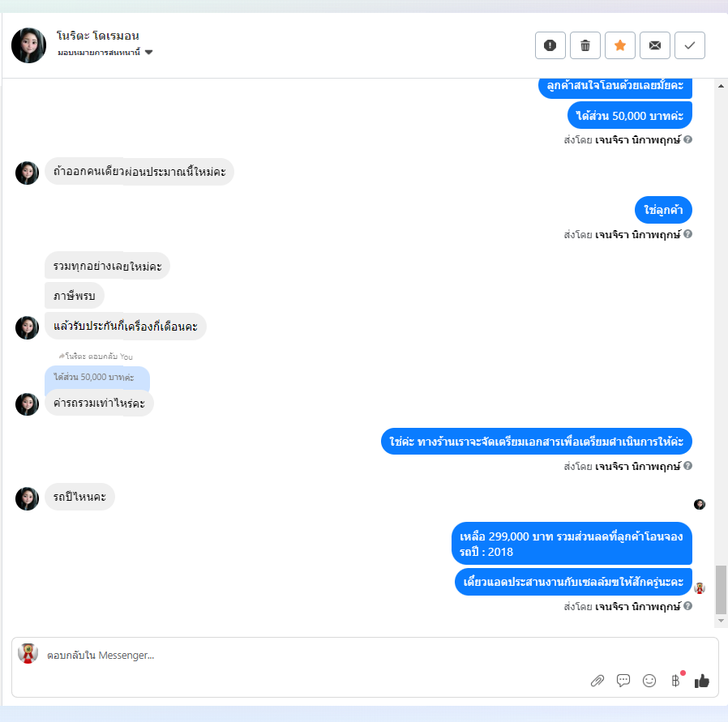Open the baht payment request icon
Screen dimensions: 728x722
tap(675, 681)
